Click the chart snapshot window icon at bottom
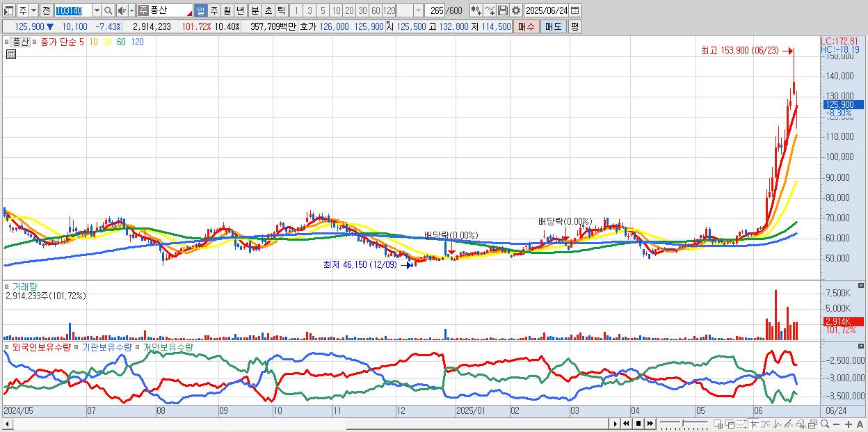This screenshot has height=432, width=868. click(x=812, y=424)
